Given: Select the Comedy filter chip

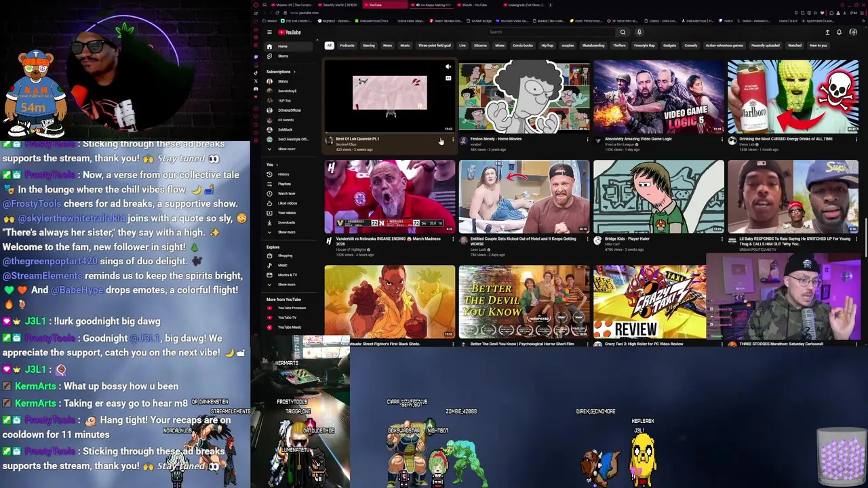Looking at the screenshot, I should click(691, 45).
